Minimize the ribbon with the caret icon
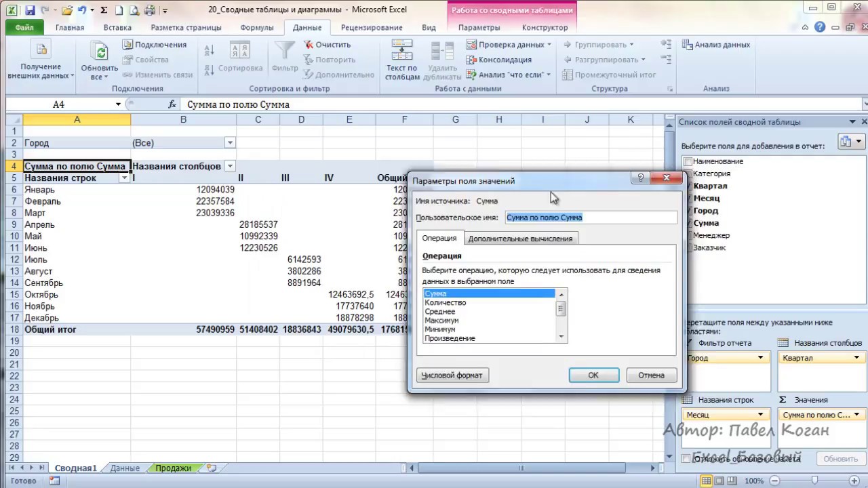The width and height of the screenshot is (868, 488). (805, 28)
